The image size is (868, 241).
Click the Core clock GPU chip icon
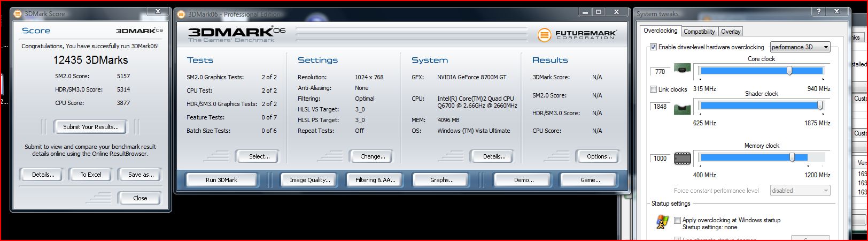(681, 70)
